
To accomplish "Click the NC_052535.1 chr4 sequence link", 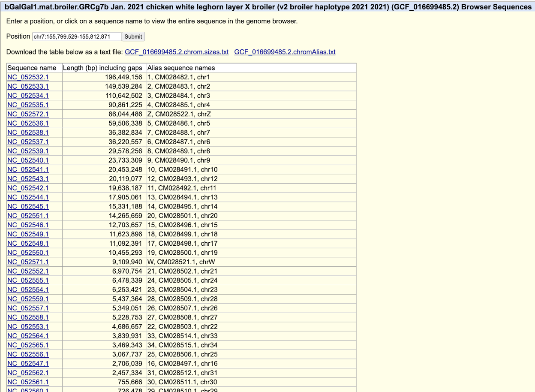I will coord(28,105).
